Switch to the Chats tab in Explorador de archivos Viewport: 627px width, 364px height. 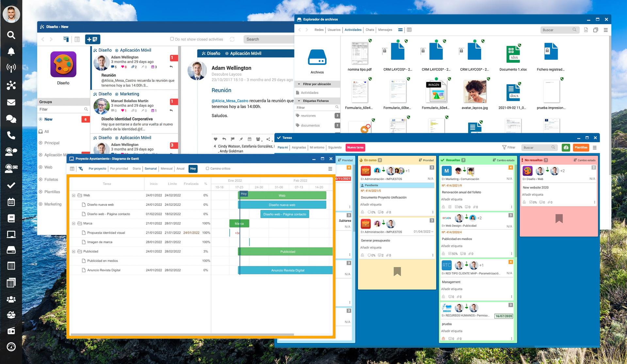point(370,30)
